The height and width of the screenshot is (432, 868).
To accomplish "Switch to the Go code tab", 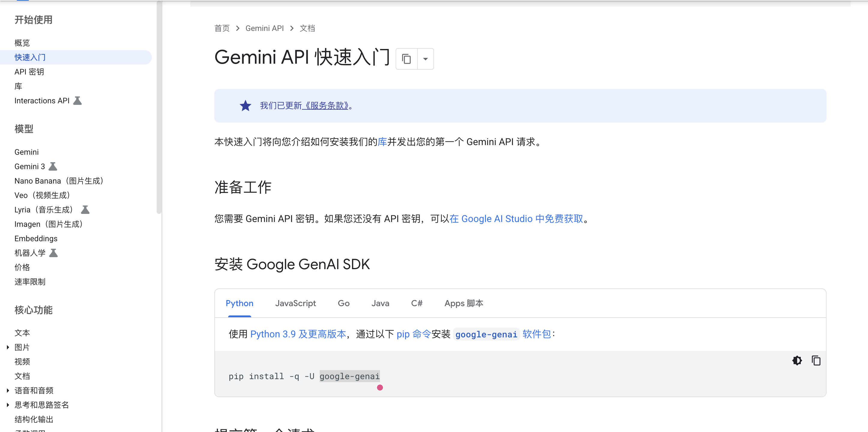I will 343,303.
